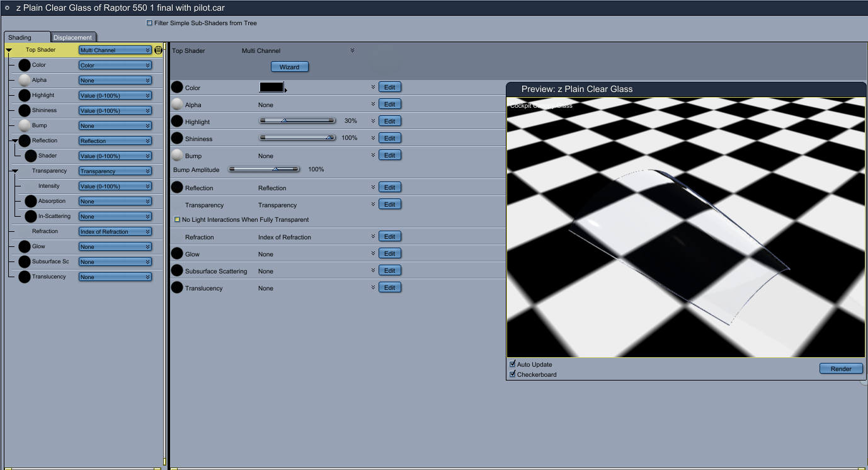Image resolution: width=868 pixels, height=470 pixels.
Task: Open the Refraction Index of Refraction dropdown
Action: (115, 231)
